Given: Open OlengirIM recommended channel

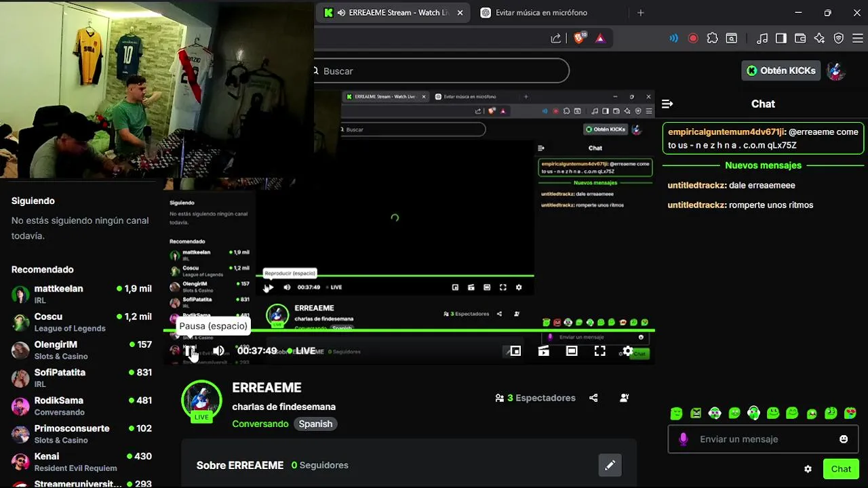Looking at the screenshot, I should coord(81,350).
